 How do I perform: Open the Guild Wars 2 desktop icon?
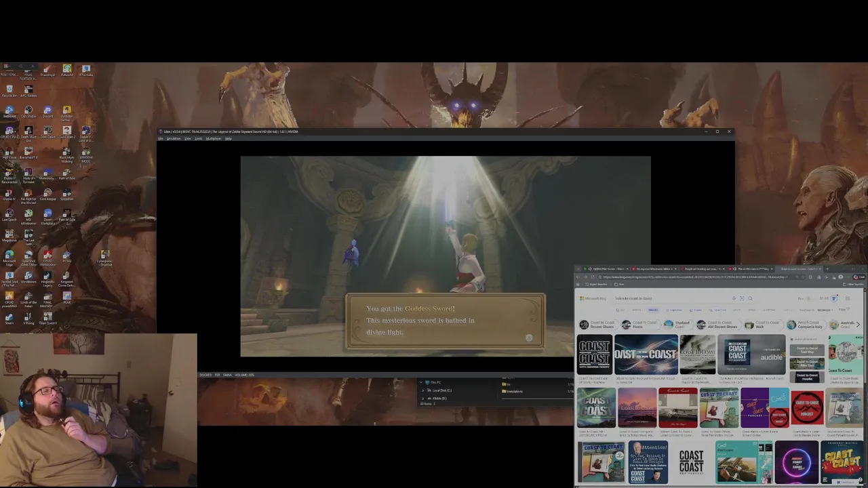pyautogui.click(x=67, y=132)
